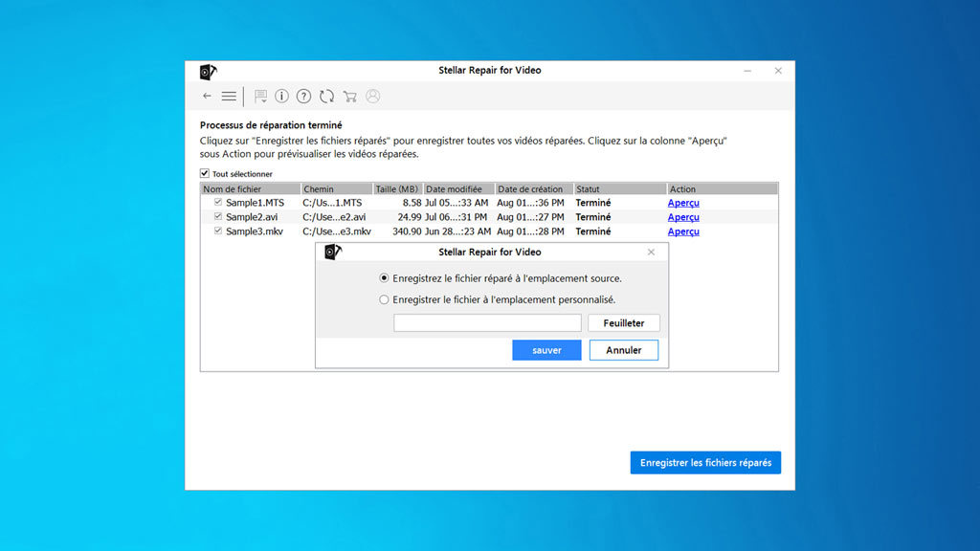Open the help question mark icon

tap(303, 97)
